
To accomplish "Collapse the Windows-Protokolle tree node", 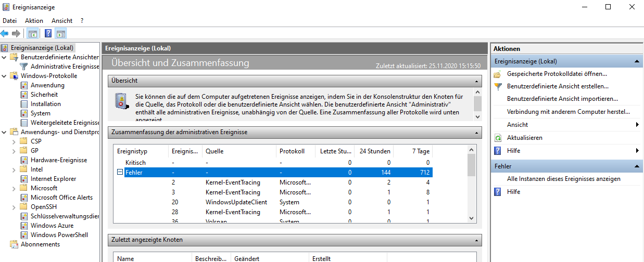I will (5, 76).
